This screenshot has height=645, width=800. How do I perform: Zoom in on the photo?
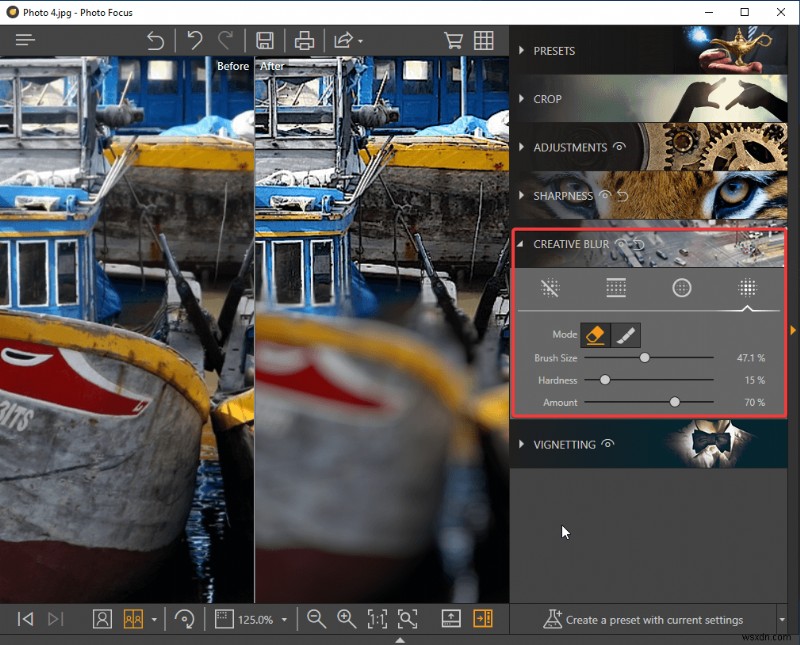[x=346, y=619]
